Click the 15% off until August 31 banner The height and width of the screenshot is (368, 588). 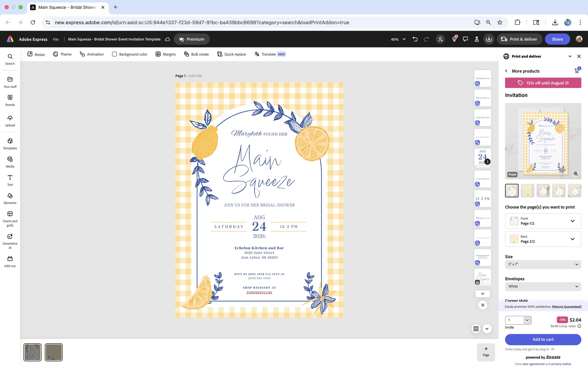pyautogui.click(x=543, y=83)
